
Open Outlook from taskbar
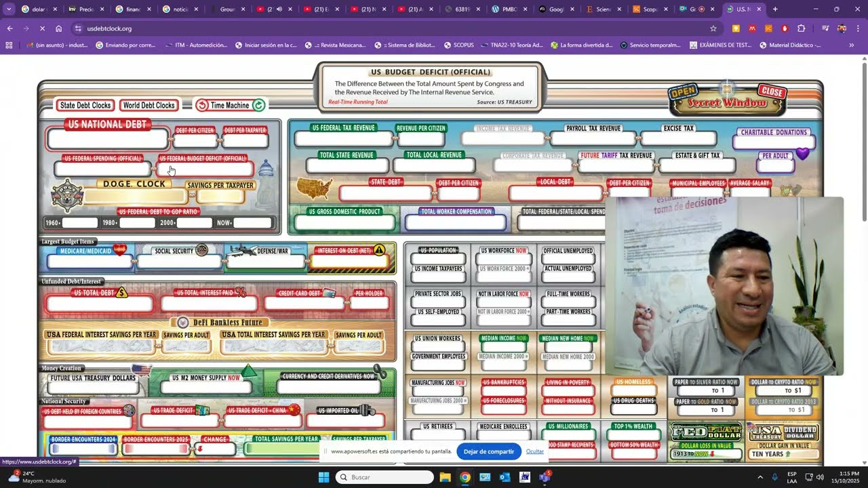(x=505, y=477)
